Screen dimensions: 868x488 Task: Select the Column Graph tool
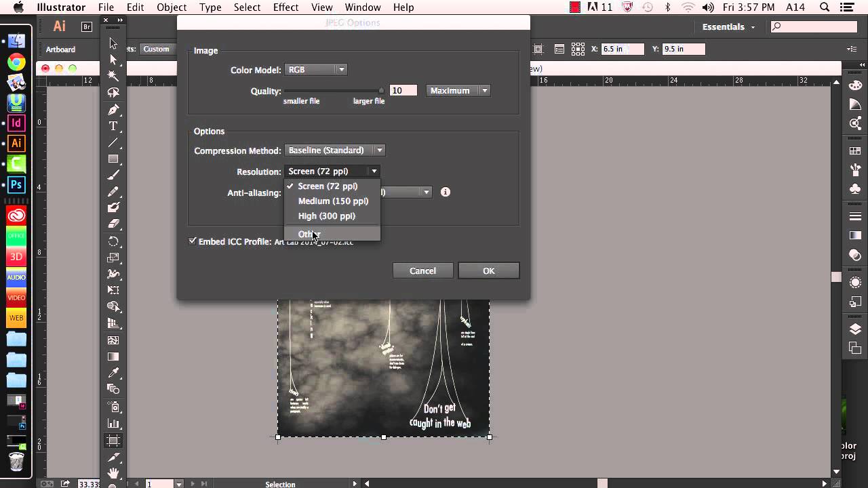pyautogui.click(x=113, y=424)
